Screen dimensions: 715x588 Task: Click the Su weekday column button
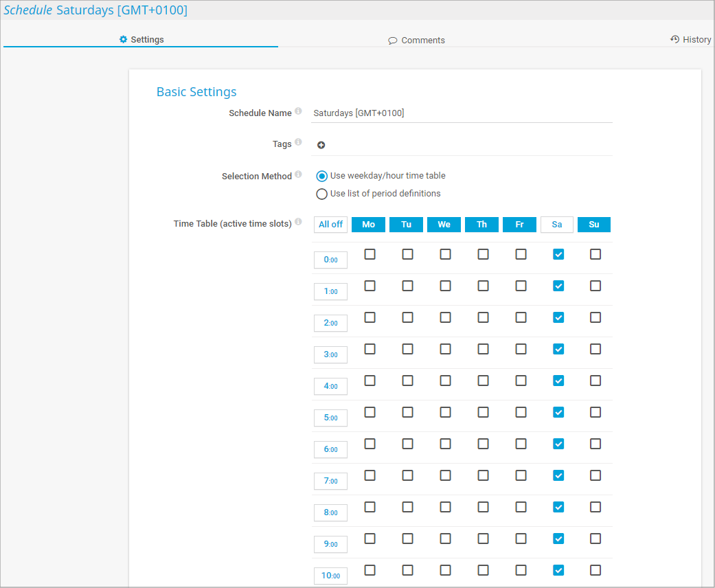click(594, 225)
